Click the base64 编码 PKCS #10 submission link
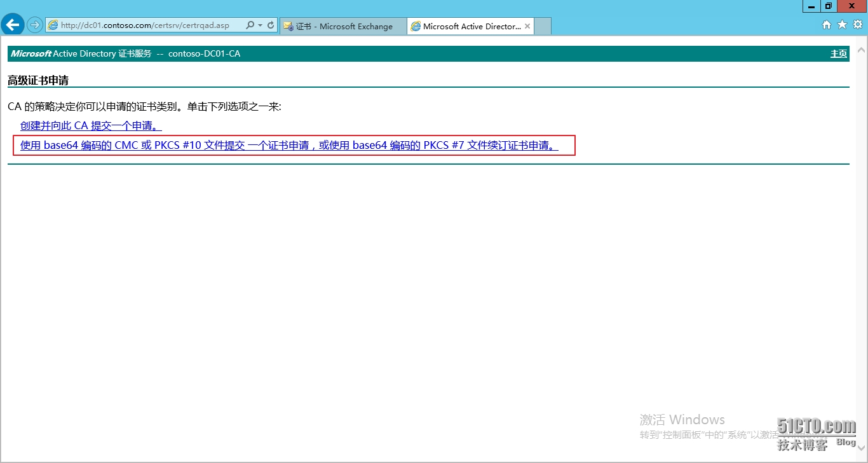The image size is (868, 463). pos(287,145)
